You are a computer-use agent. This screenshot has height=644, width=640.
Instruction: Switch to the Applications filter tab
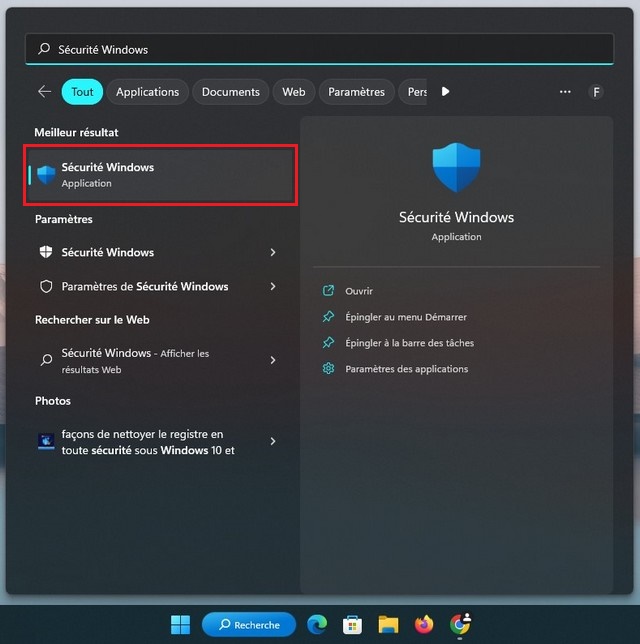coord(147,92)
